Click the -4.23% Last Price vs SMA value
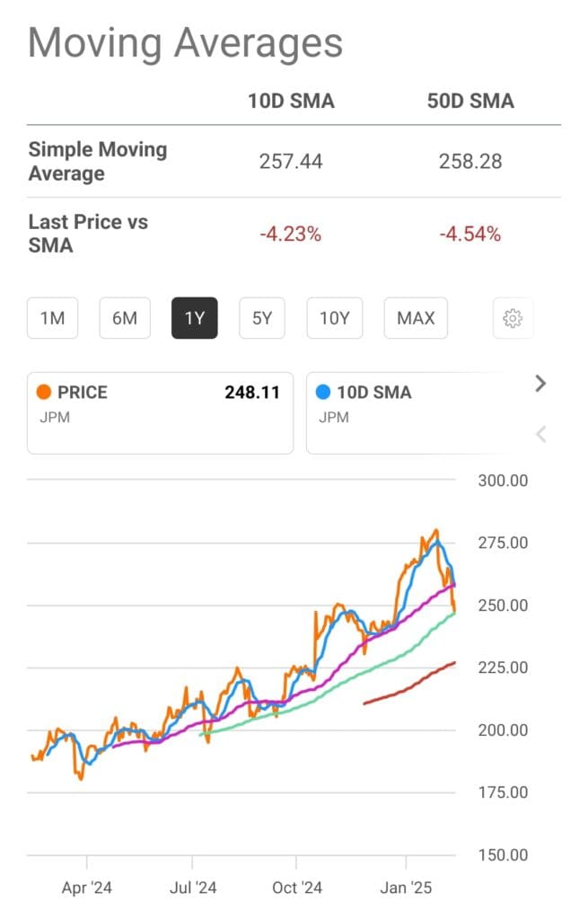588x920 pixels. pos(289,233)
